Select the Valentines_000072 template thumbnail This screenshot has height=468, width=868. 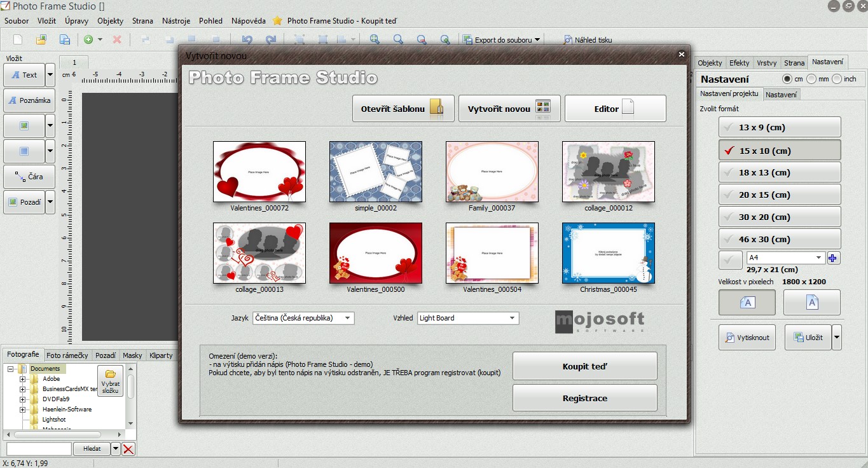(x=259, y=172)
